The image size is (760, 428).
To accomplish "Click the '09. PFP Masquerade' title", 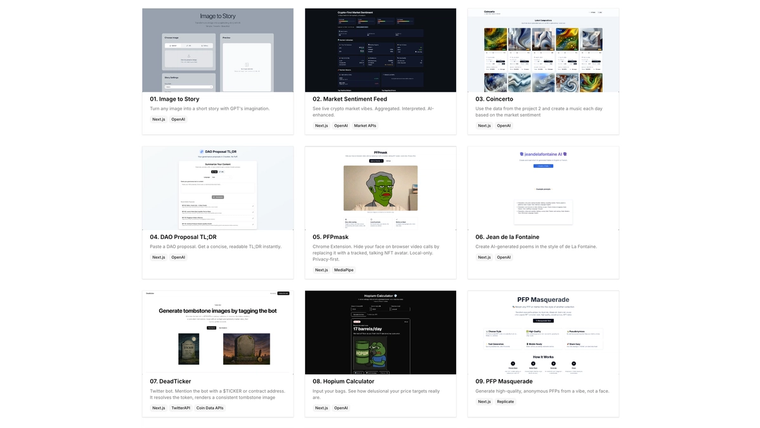I will tap(505, 381).
